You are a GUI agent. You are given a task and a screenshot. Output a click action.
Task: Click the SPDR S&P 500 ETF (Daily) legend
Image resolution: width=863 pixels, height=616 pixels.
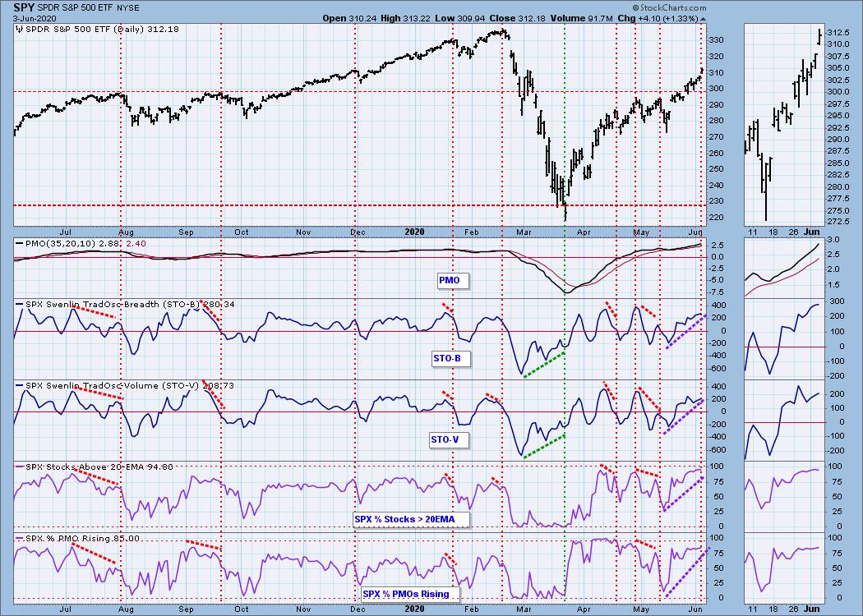click(x=97, y=29)
